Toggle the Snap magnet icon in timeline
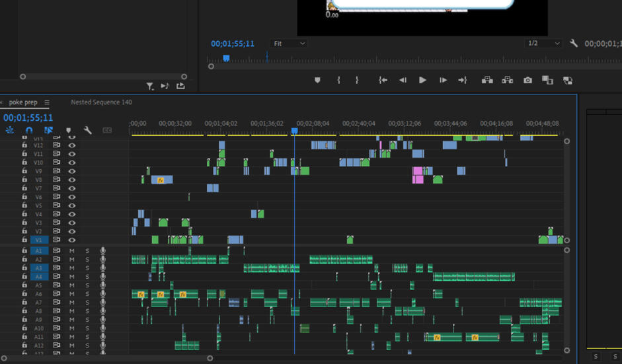The image size is (622, 364). tap(29, 131)
